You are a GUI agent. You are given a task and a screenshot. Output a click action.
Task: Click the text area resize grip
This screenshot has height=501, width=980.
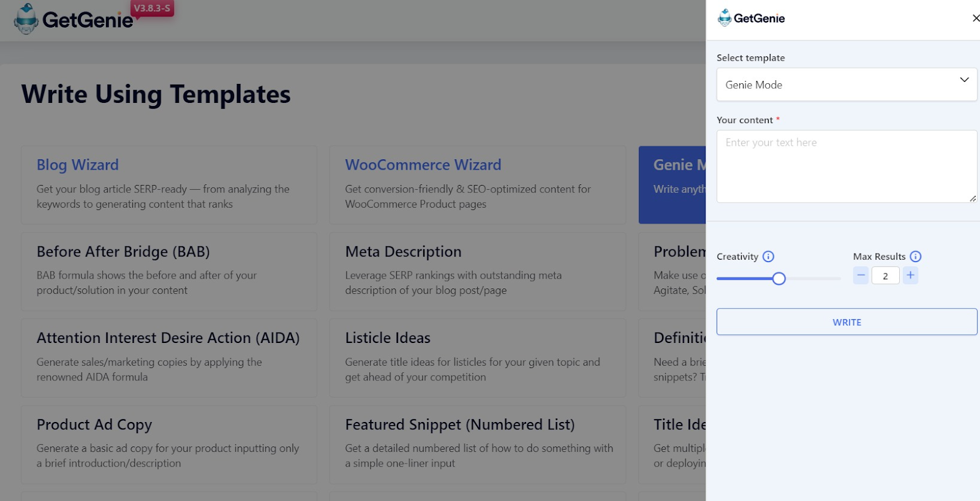[x=973, y=198]
